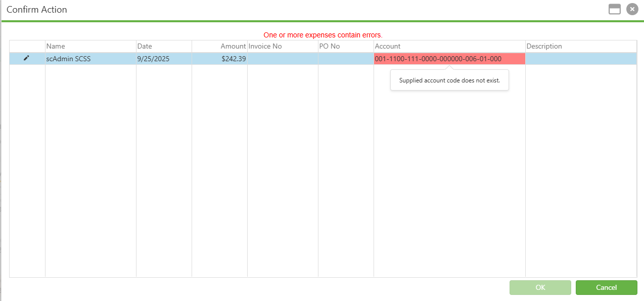Click the 'One or more expenses contain errors' message
The height and width of the screenshot is (301, 644).
pyautogui.click(x=323, y=35)
